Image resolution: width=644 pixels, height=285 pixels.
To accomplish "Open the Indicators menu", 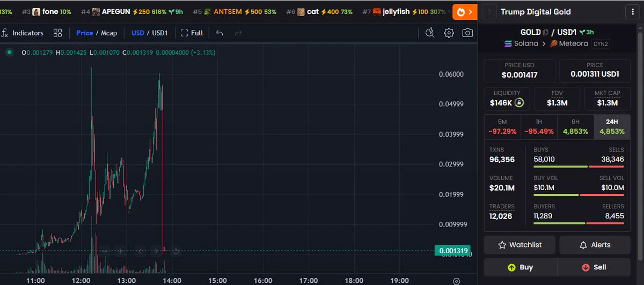I will (x=23, y=33).
